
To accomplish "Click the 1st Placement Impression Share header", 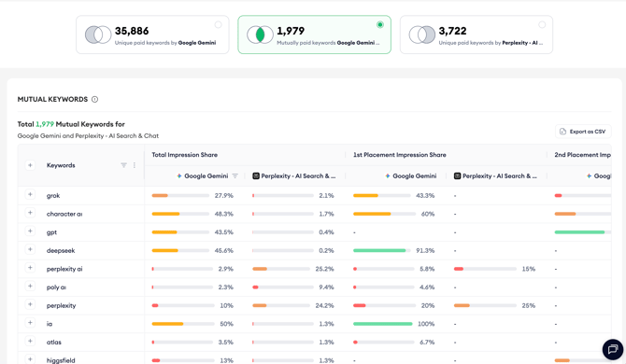I will click(400, 155).
